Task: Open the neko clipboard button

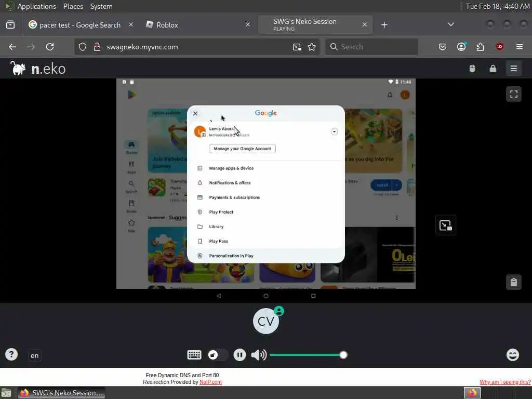Action: (514, 282)
